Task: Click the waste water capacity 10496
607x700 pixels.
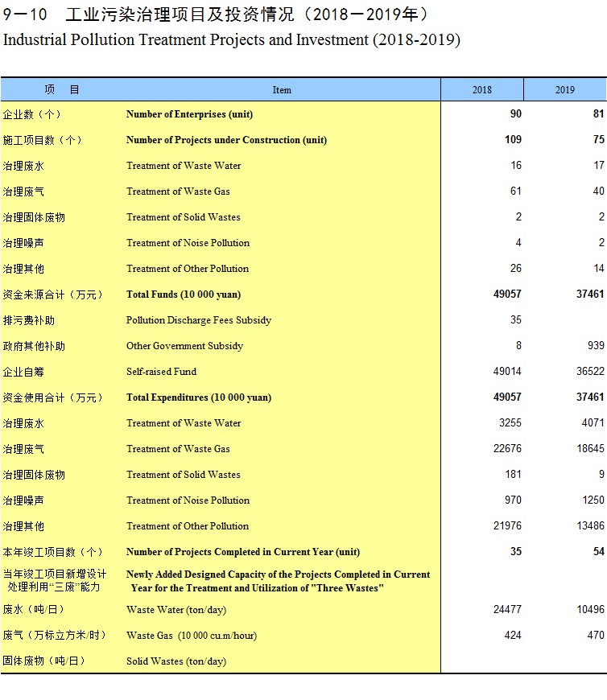Action: click(x=590, y=610)
